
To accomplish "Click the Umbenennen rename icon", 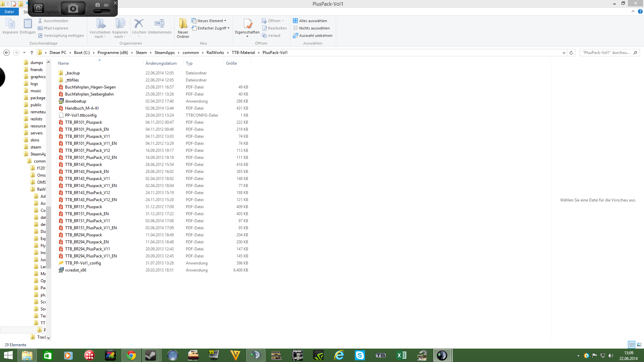I will [x=159, y=24].
